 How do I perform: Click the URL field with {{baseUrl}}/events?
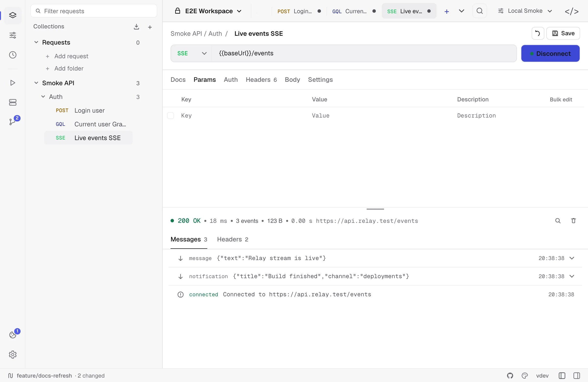pos(364,53)
